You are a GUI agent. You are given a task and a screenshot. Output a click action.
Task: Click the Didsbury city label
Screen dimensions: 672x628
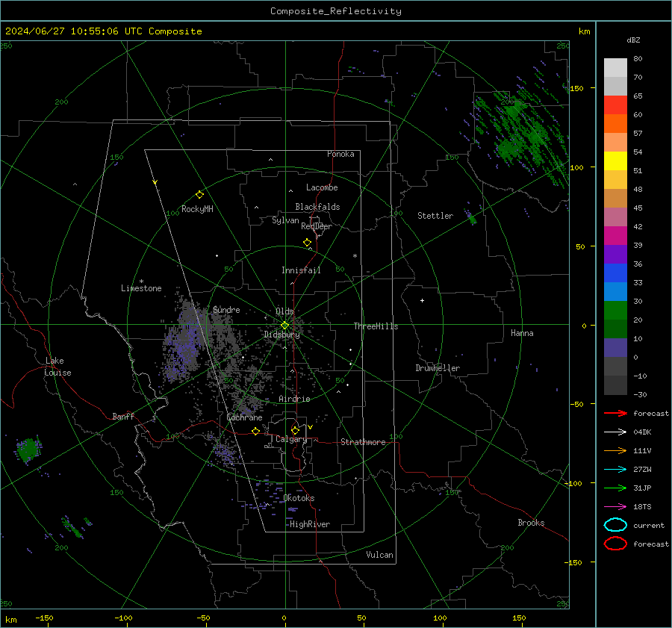[x=281, y=335]
